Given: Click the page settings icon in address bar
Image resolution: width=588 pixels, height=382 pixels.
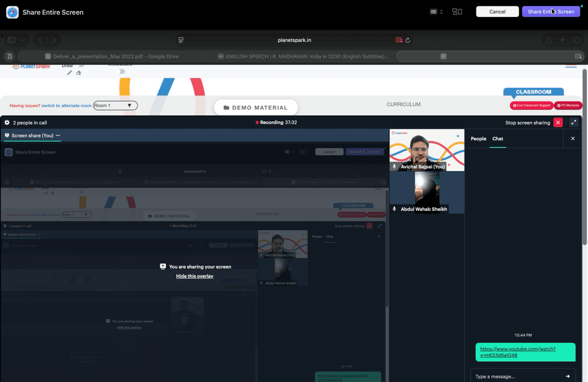Looking at the screenshot, I should point(181,40).
